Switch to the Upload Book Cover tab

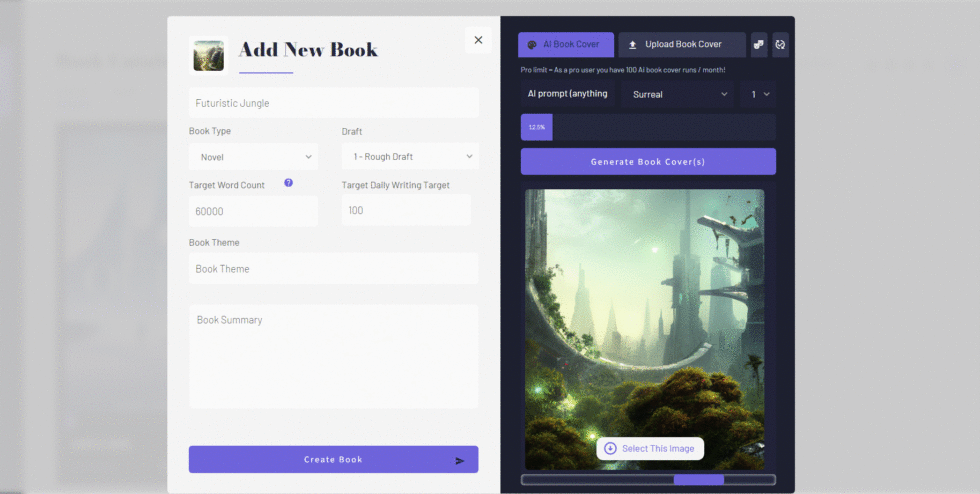pos(682,45)
